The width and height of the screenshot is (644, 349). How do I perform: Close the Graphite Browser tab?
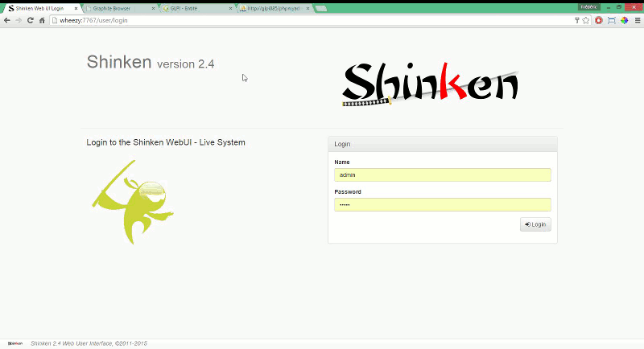pyautogui.click(x=153, y=8)
